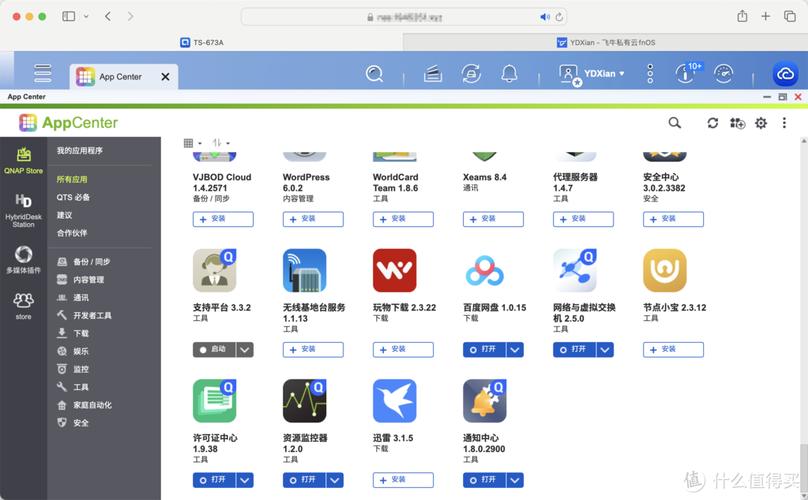Click the manual install icon in AppCenter
The width and height of the screenshot is (808, 500).
pyautogui.click(x=737, y=123)
